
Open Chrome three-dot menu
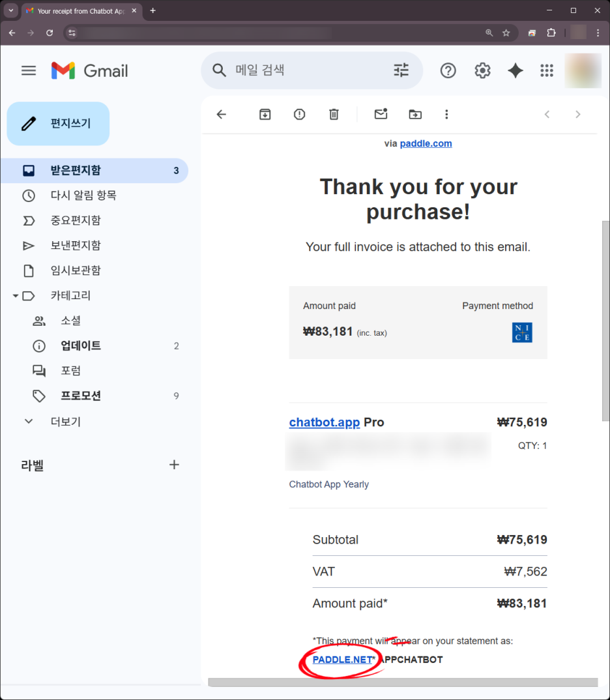pos(598,33)
